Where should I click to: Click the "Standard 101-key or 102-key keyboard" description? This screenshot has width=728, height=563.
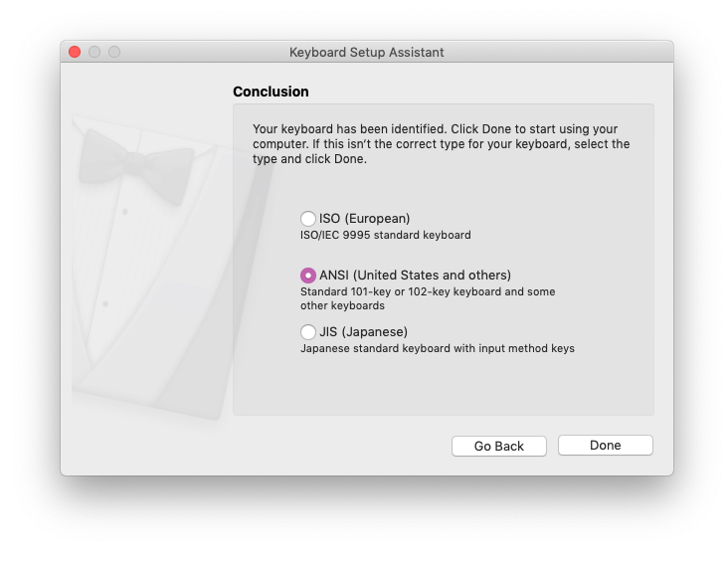[x=428, y=292]
